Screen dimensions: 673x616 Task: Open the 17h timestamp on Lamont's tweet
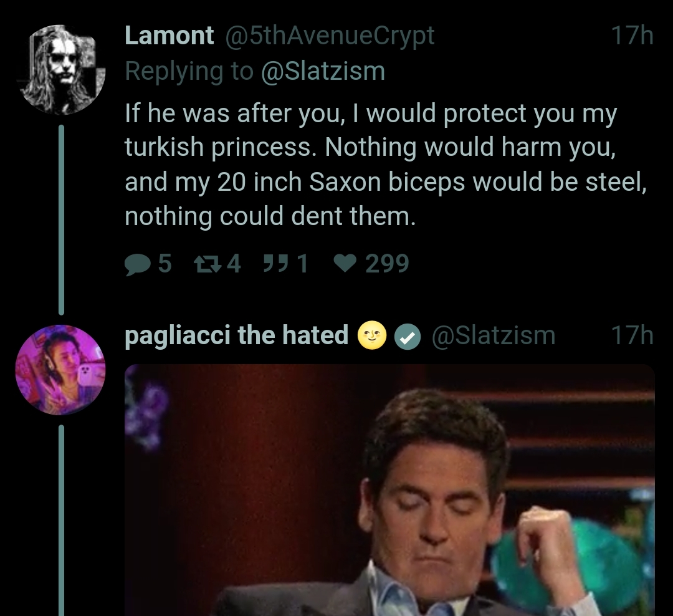pos(632,35)
